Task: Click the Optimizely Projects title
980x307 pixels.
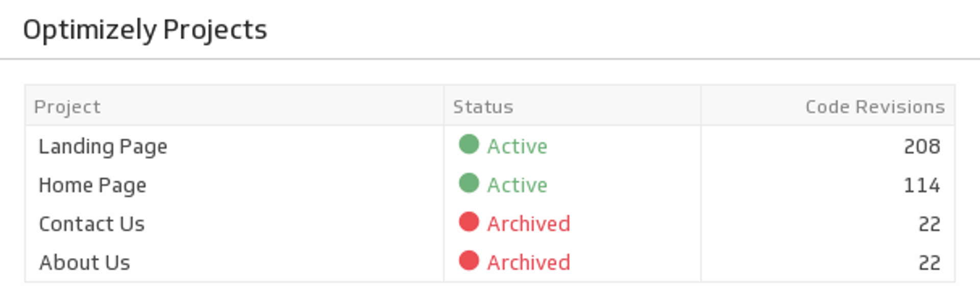Action: click(145, 30)
